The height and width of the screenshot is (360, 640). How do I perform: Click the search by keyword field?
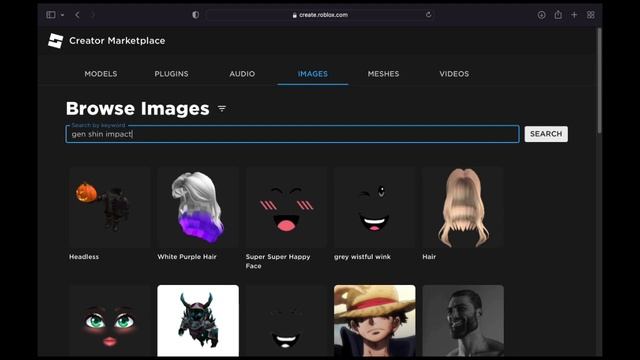[292, 134]
